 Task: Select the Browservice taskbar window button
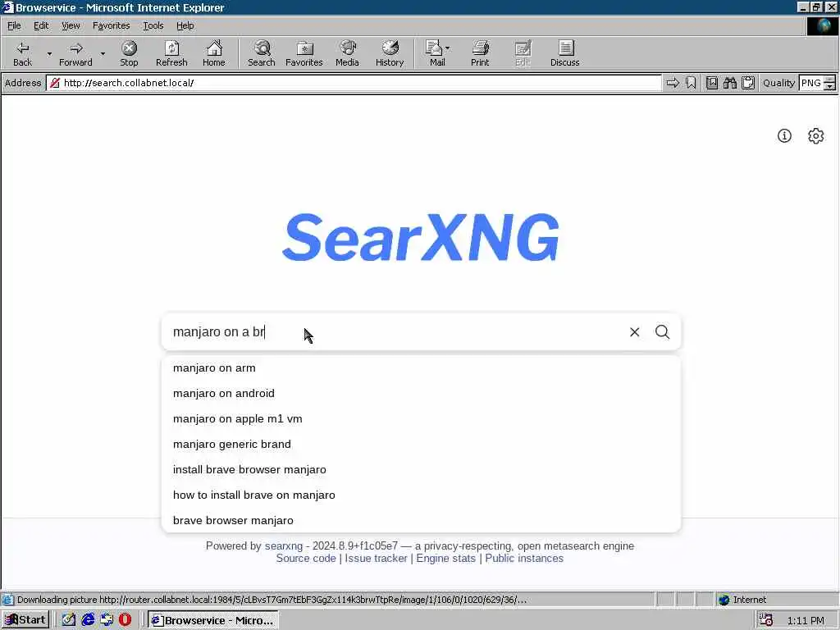[x=212, y=620]
